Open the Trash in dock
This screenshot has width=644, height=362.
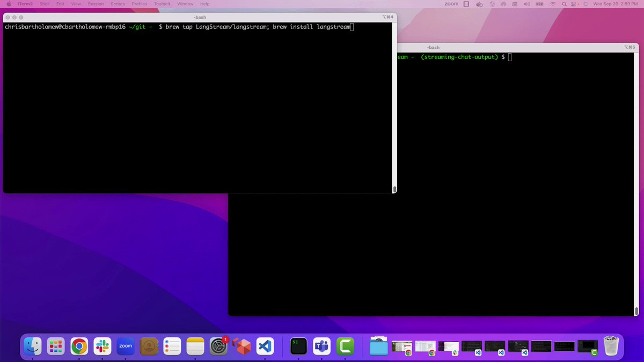(x=611, y=346)
